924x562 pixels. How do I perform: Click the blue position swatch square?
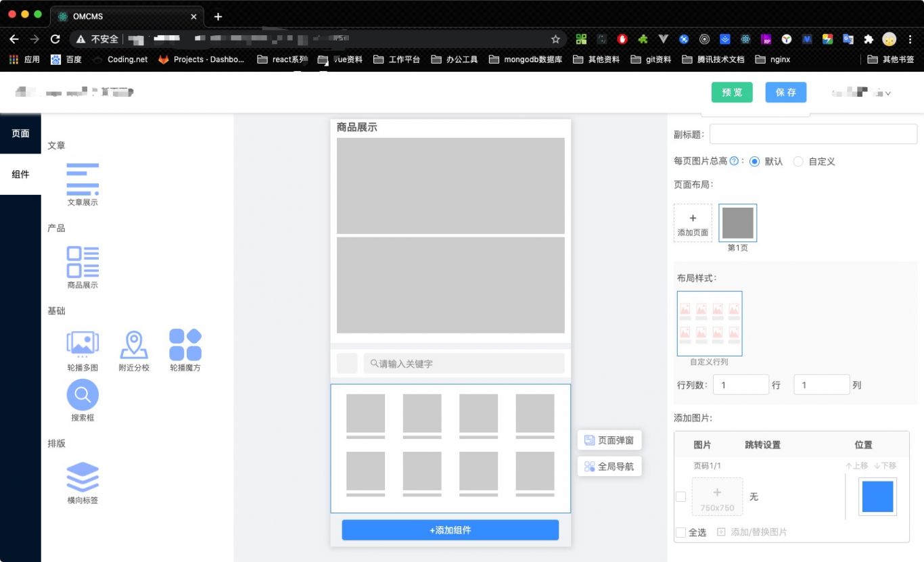coord(877,496)
